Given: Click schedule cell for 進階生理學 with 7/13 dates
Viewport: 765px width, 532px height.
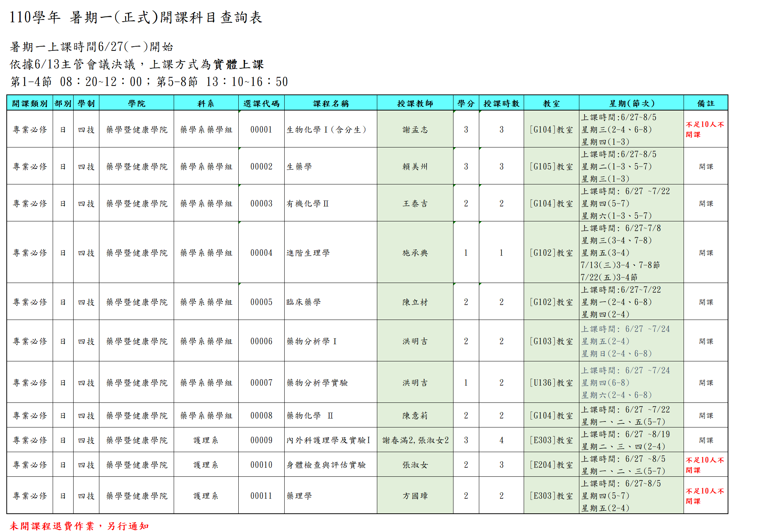Looking at the screenshot, I should point(632,252).
